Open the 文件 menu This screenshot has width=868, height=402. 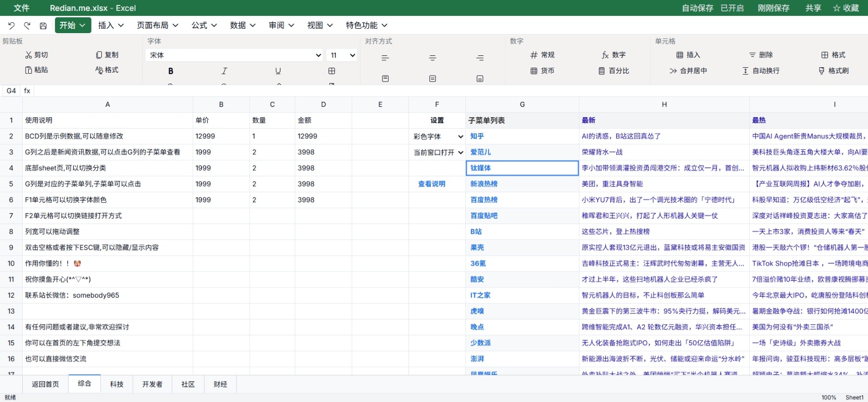21,8
